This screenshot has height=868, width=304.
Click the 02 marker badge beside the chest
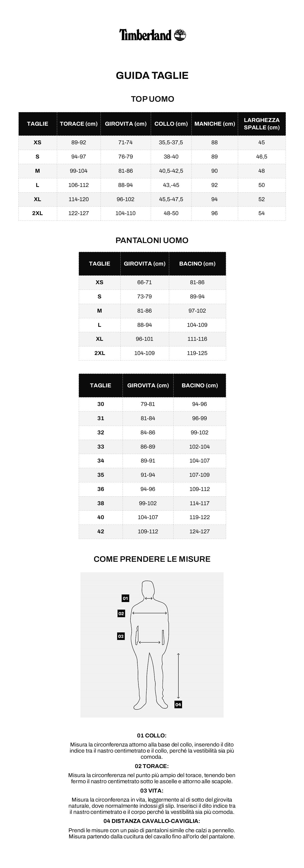pos(121,613)
